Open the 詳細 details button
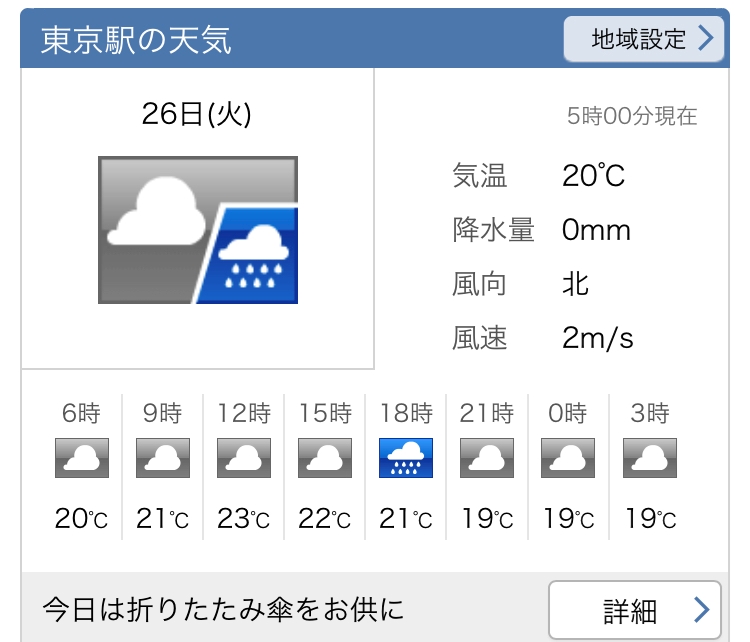 (634, 609)
